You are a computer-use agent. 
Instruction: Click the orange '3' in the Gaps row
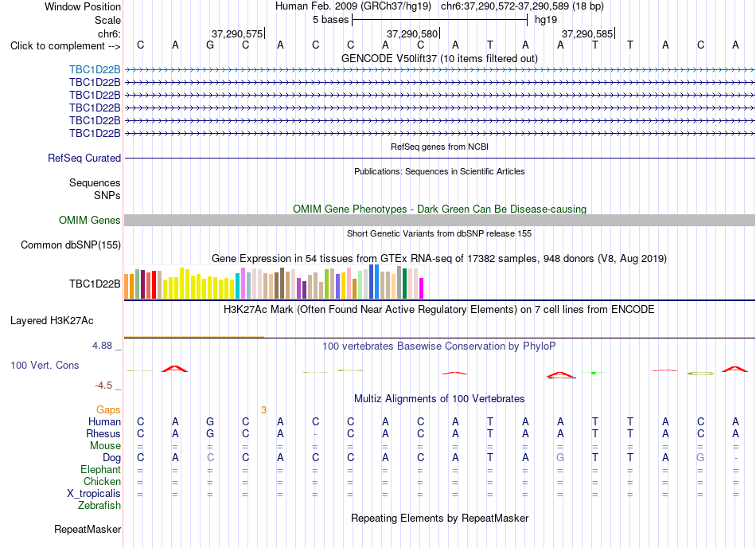pyautogui.click(x=263, y=410)
